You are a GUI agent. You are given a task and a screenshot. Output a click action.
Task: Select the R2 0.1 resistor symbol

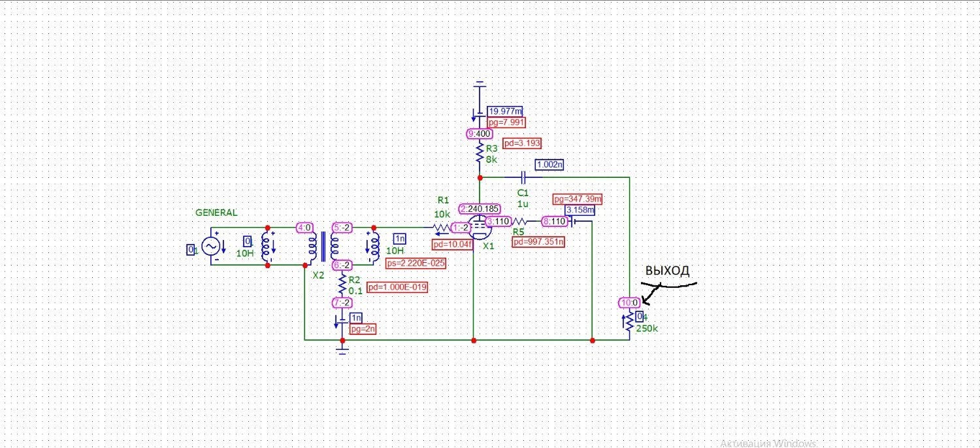[342, 284]
